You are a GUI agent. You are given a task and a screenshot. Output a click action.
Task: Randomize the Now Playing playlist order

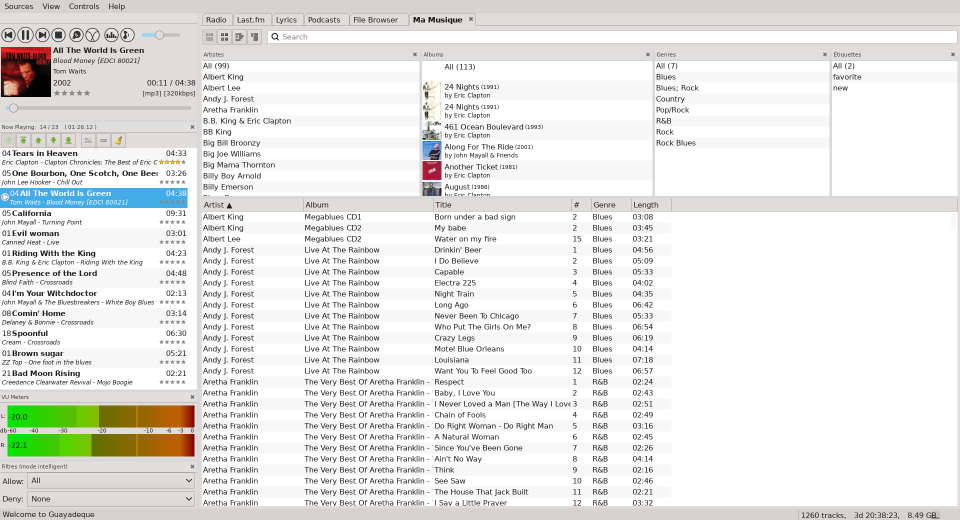point(88,140)
